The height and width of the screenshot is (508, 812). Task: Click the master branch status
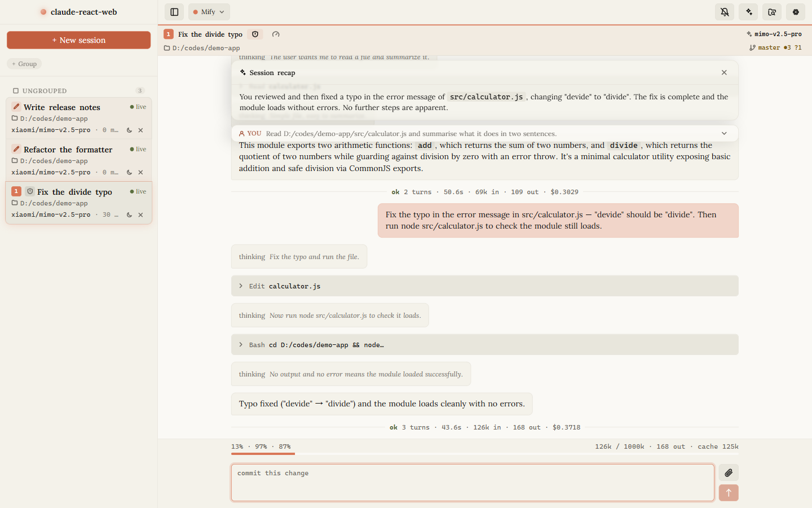point(775,47)
